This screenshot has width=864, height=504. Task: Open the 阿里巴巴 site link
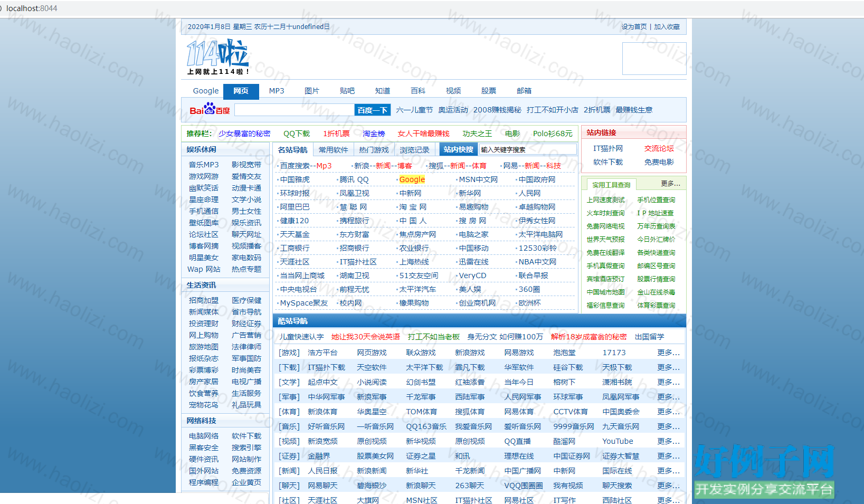pyautogui.click(x=295, y=207)
